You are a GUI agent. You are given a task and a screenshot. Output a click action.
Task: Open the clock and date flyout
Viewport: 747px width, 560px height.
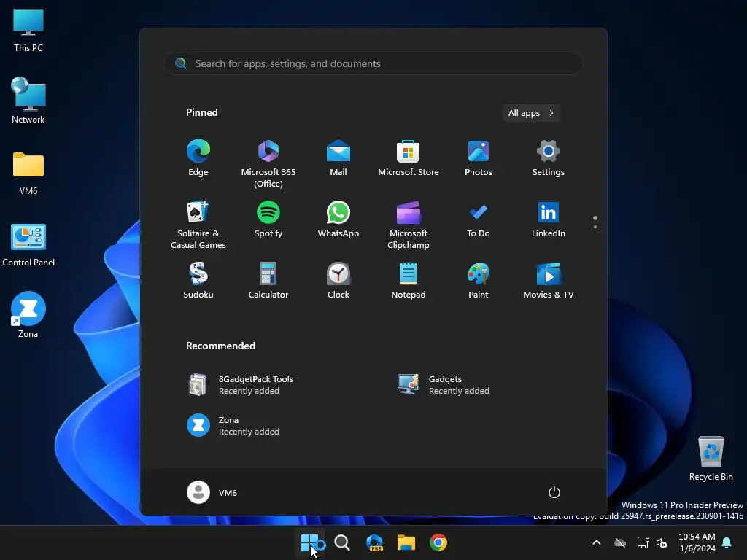click(x=697, y=542)
